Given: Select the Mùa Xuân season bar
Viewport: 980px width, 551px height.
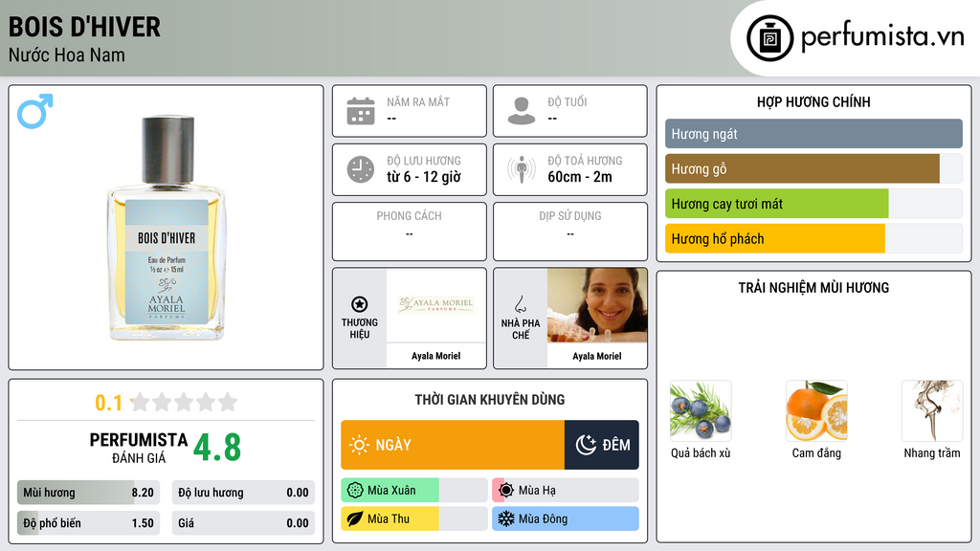Looking at the screenshot, I should [414, 491].
